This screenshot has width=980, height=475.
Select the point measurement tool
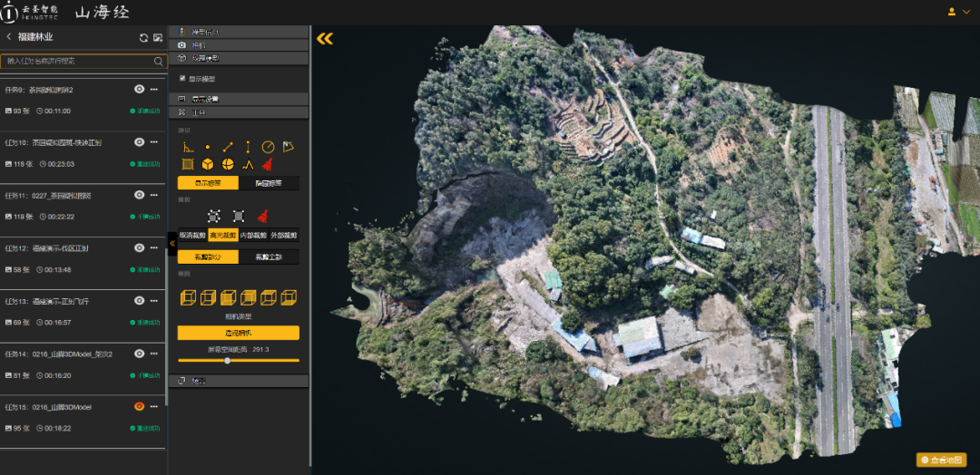[208, 147]
